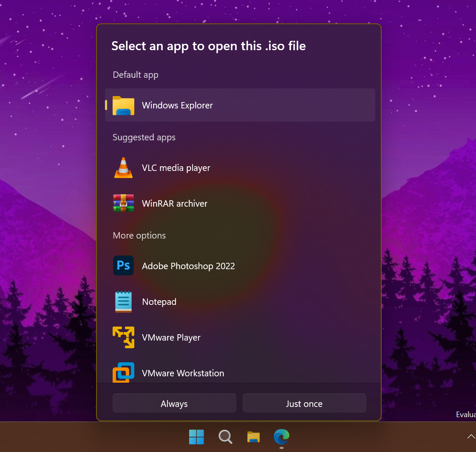Choose Notepad from More options
This screenshot has width=476, height=452.
coord(159,301)
